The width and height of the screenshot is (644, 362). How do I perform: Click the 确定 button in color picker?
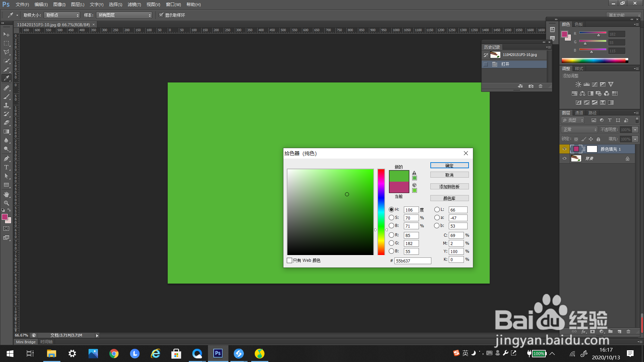(x=449, y=166)
